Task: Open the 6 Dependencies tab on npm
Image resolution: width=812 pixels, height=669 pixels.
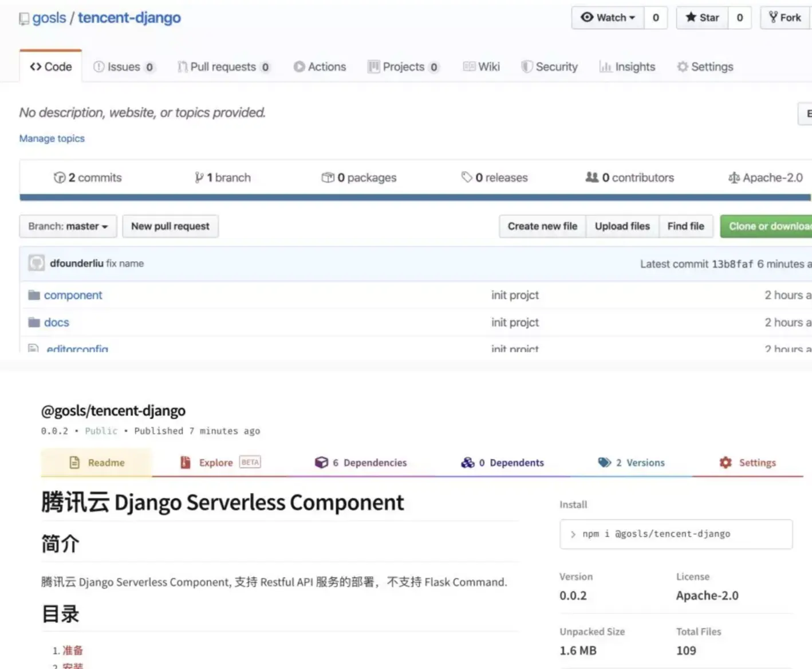Action: 361,462
